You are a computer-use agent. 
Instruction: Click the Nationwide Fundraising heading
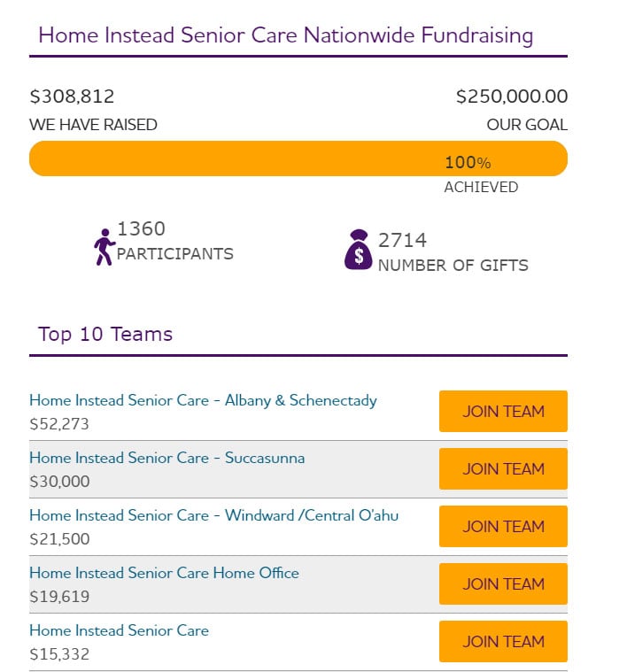coord(286,35)
